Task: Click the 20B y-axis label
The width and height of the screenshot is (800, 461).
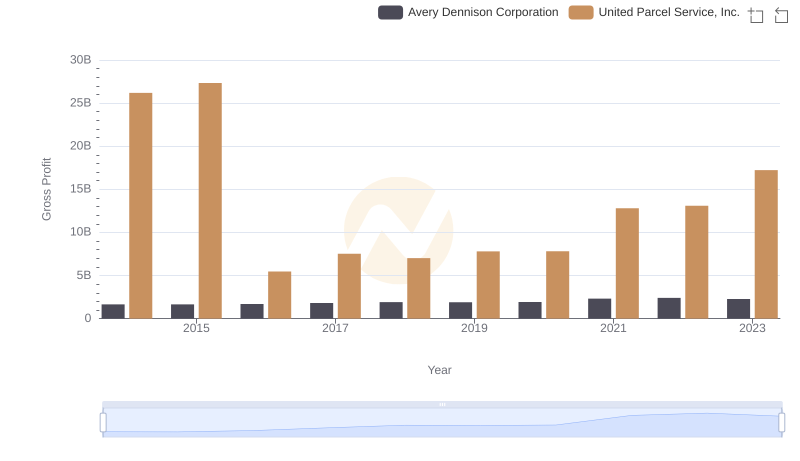Action: (81, 146)
